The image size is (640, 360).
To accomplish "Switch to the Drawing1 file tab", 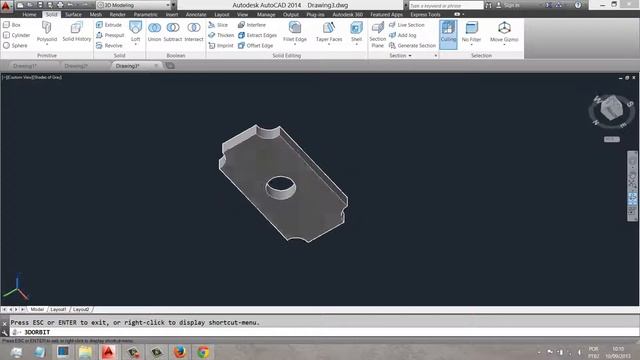I will click(25, 66).
